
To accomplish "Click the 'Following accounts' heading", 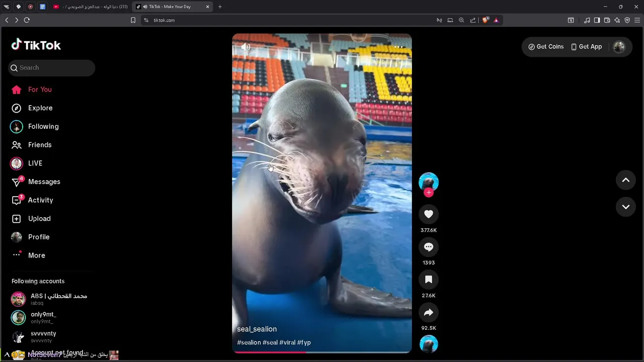I will click(38, 281).
